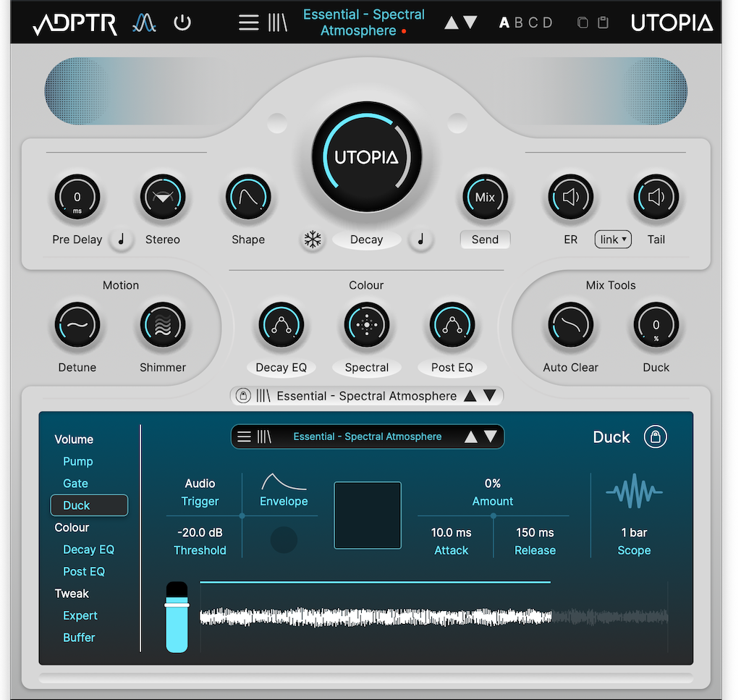Click the ER level knob
741x700 pixels.
click(x=570, y=197)
